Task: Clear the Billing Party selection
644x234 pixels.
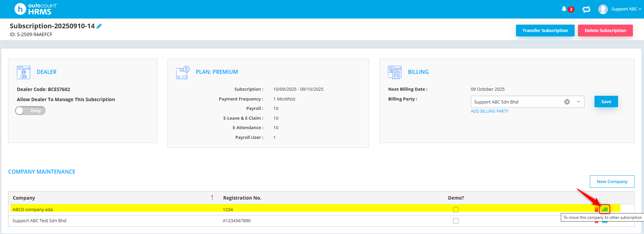Action: (x=567, y=102)
